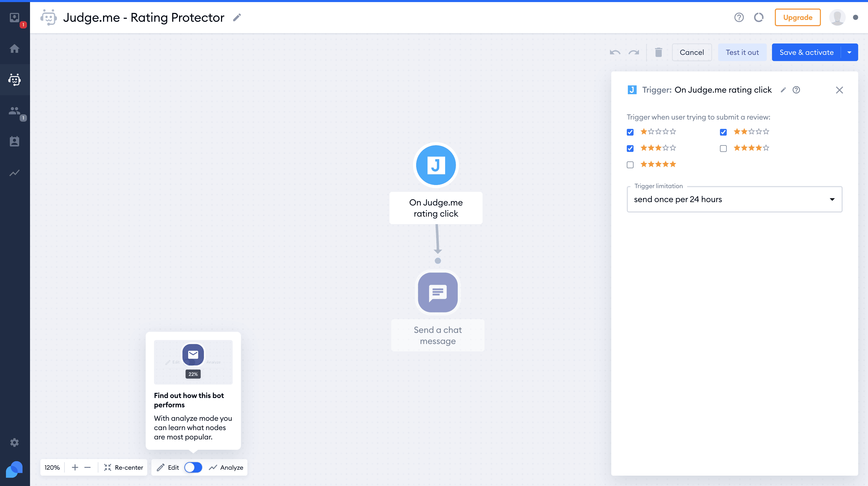This screenshot has width=868, height=486.
Task: Open the settings gear in sidebar
Action: (14, 442)
